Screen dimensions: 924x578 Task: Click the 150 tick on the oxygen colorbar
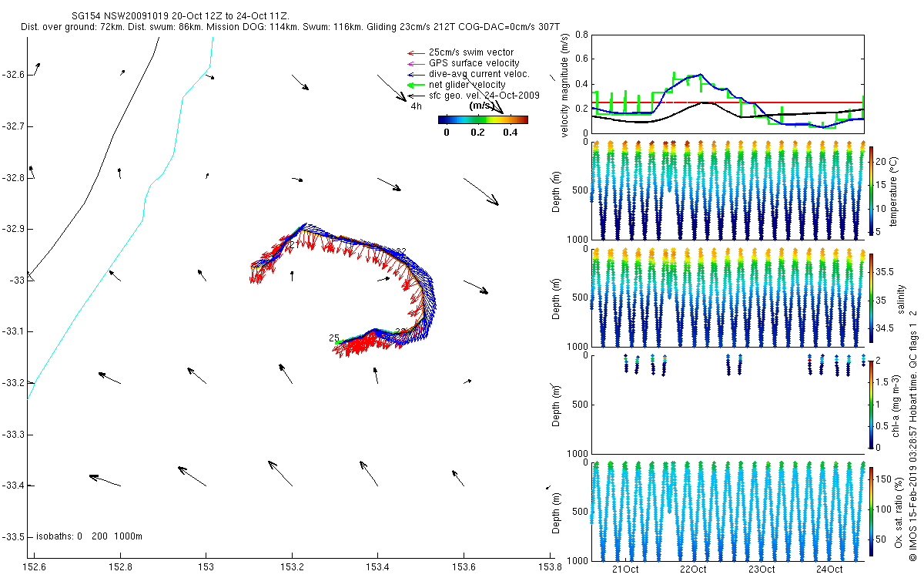885,479
